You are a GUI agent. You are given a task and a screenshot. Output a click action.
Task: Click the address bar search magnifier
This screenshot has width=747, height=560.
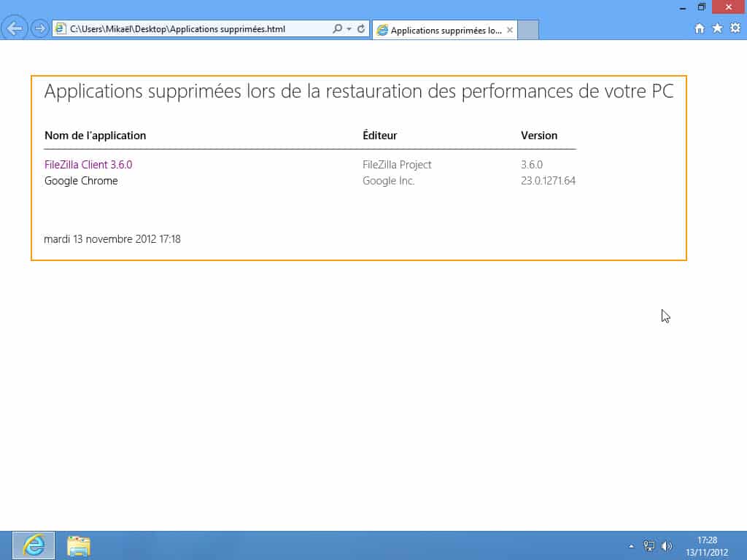(x=337, y=28)
